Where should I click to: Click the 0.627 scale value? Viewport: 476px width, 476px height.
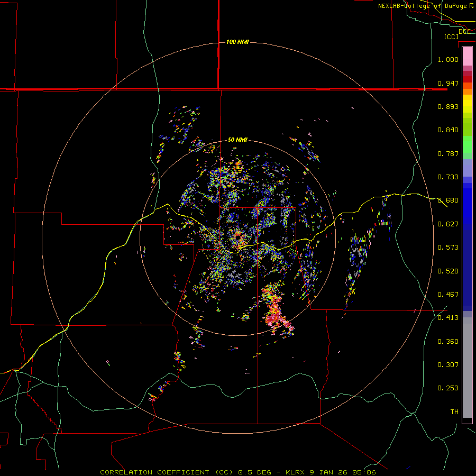click(448, 224)
